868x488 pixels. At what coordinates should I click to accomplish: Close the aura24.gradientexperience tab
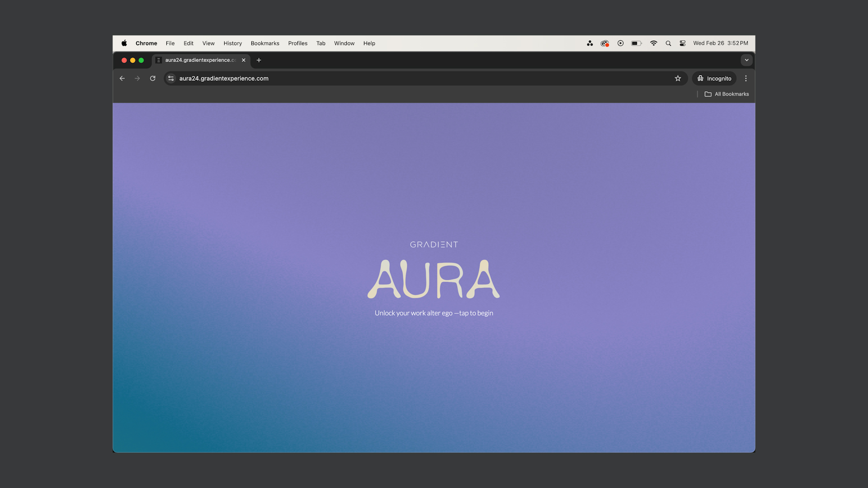click(244, 60)
